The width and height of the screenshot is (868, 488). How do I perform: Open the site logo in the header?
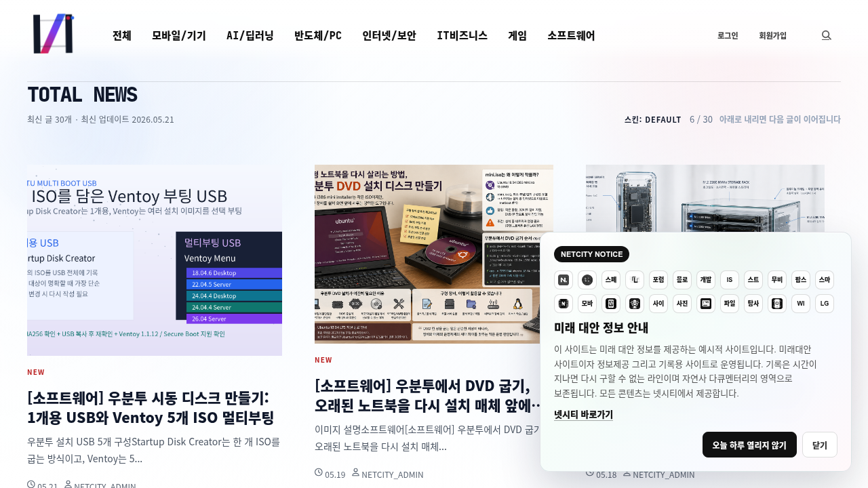[x=54, y=34]
